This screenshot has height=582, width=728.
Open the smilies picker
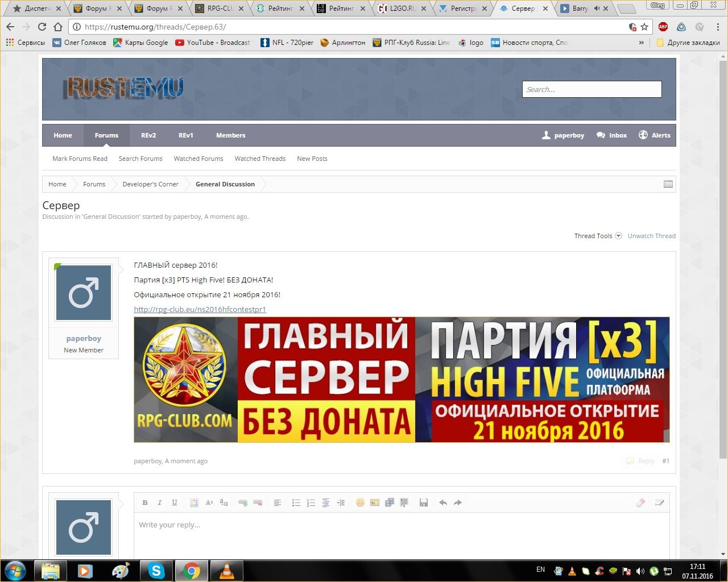point(360,502)
